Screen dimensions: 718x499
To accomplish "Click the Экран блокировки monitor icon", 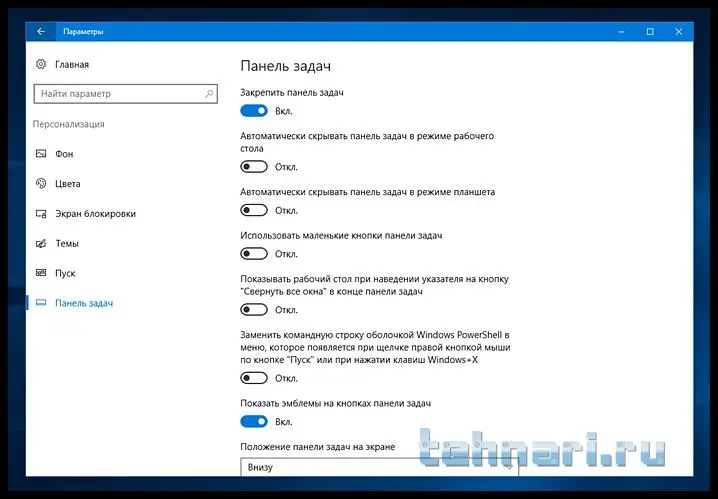I will tap(41, 214).
